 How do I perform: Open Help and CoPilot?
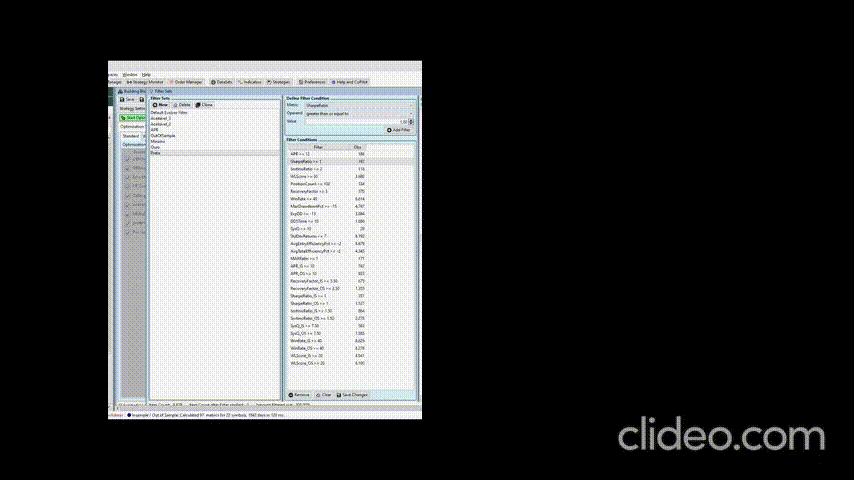coord(350,82)
